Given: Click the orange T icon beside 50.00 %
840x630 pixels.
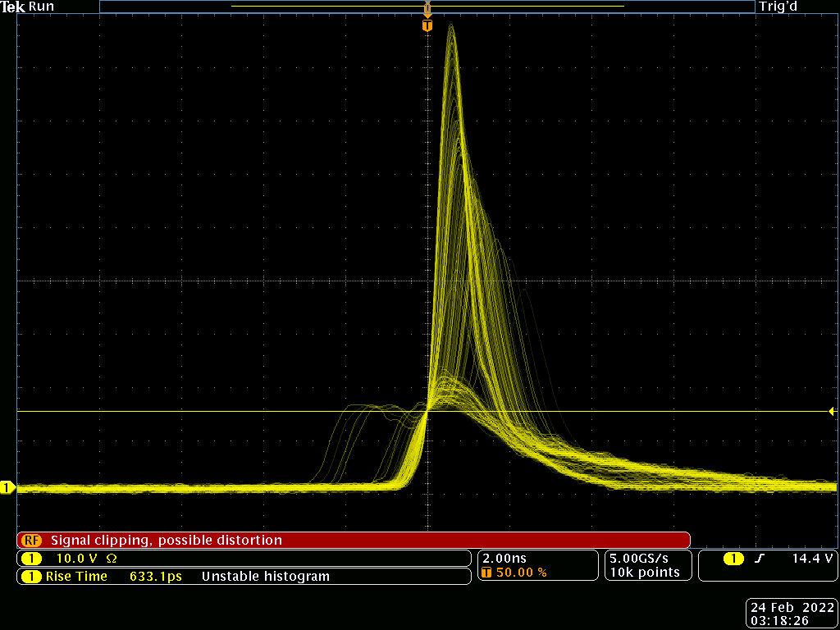Looking at the screenshot, I should 486,573.
